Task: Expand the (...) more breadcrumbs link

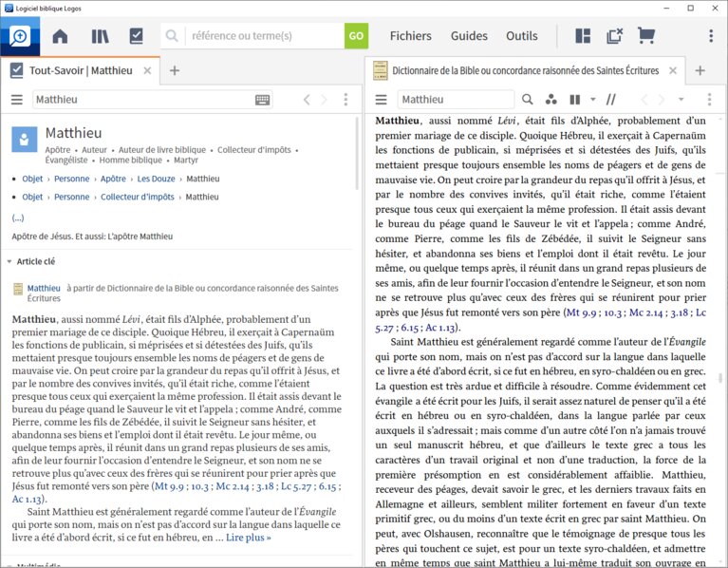Action: (x=18, y=218)
